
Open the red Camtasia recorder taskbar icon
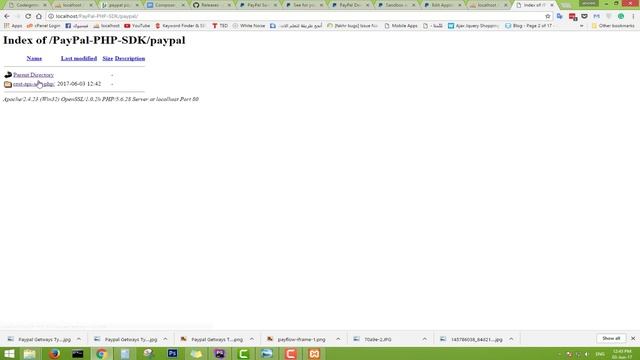pyautogui.click(x=291, y=353)
